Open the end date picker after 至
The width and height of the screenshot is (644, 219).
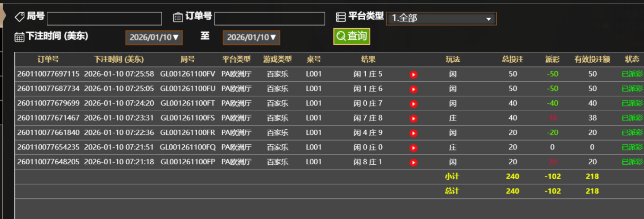(x=251, y=38)
